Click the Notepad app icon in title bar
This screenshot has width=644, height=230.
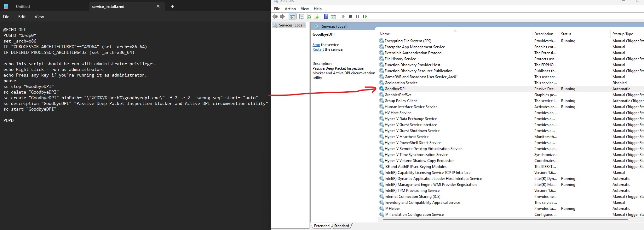pos(6,6)
